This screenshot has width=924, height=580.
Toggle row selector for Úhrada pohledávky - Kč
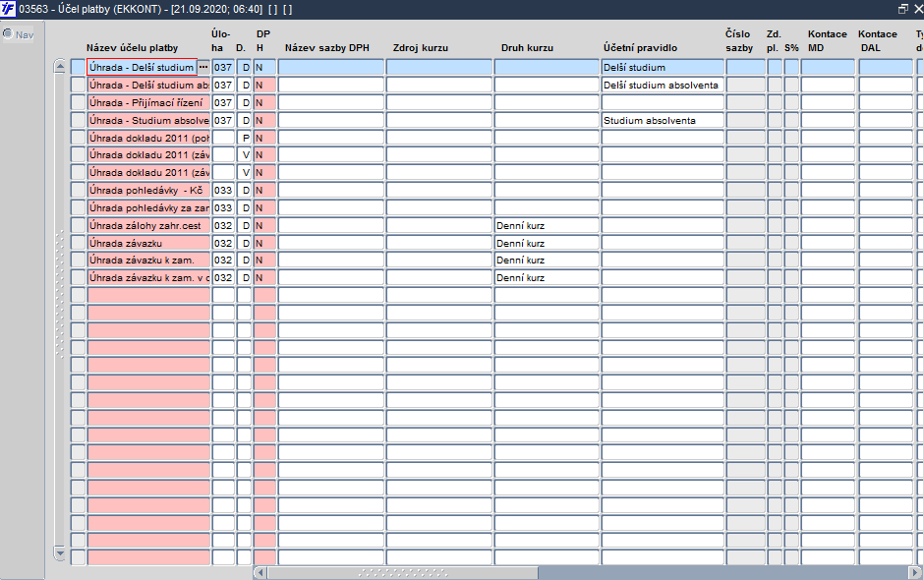click(x=78, y=191)
